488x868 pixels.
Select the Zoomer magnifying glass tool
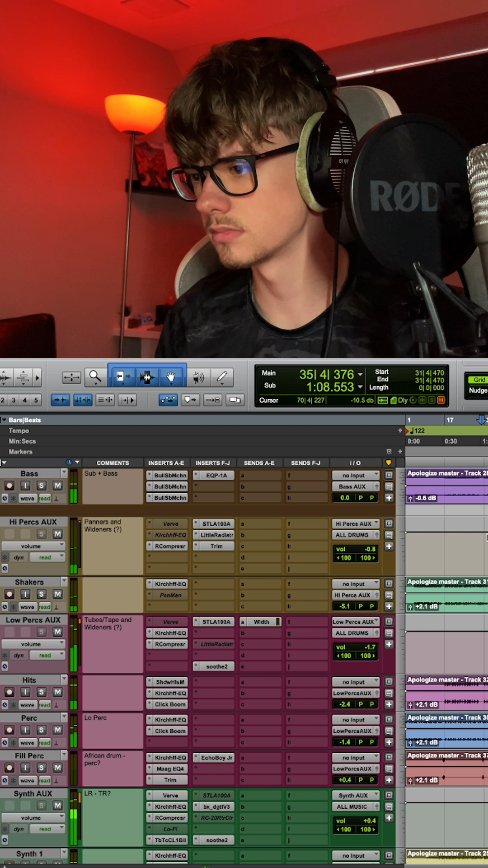coord(95,377)
